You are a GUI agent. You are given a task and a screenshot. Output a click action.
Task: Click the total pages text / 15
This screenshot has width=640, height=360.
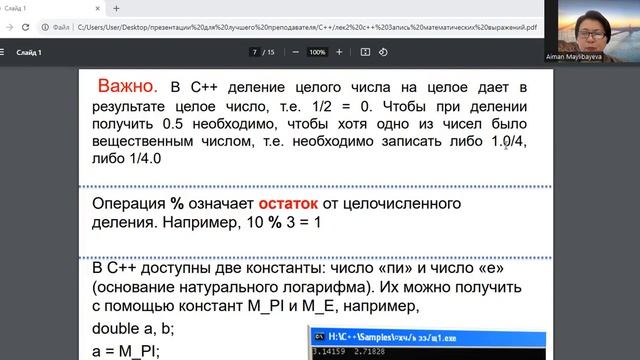(268, 52)
